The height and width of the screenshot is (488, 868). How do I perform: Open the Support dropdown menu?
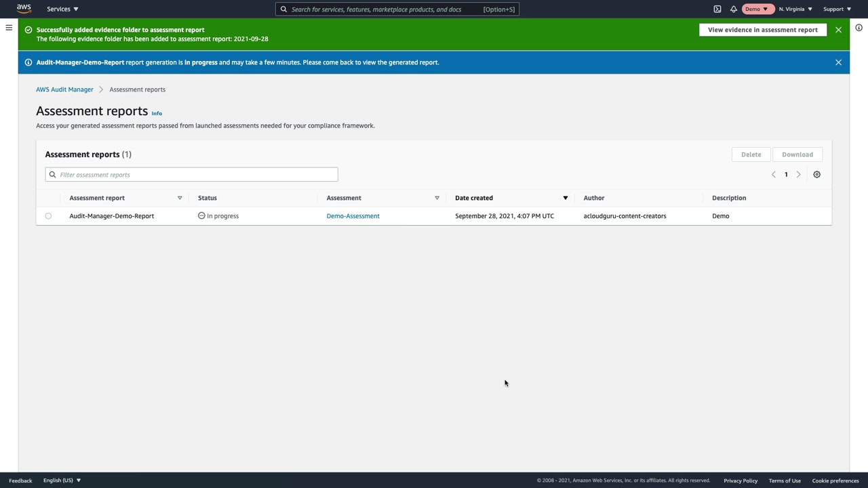tap(837, 9)
